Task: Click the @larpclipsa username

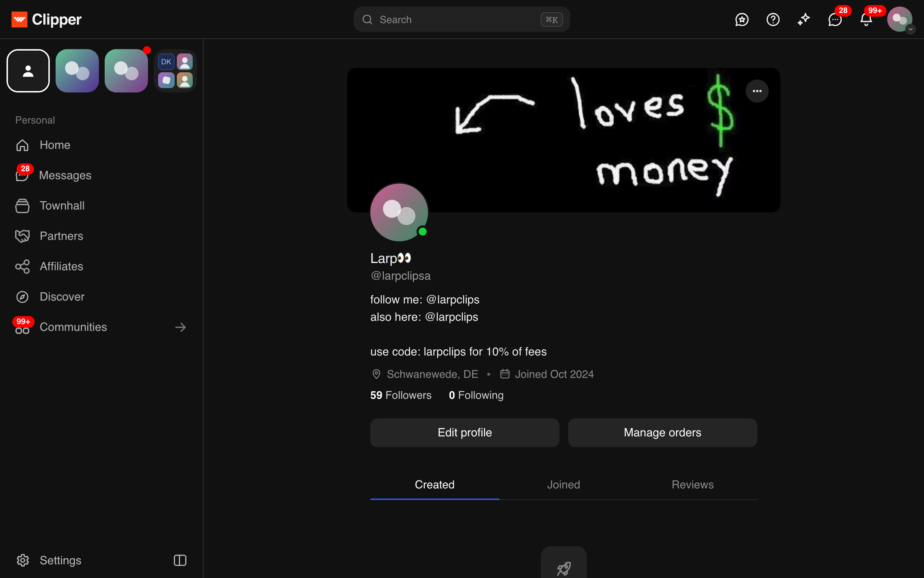Action: pos(401,276)
